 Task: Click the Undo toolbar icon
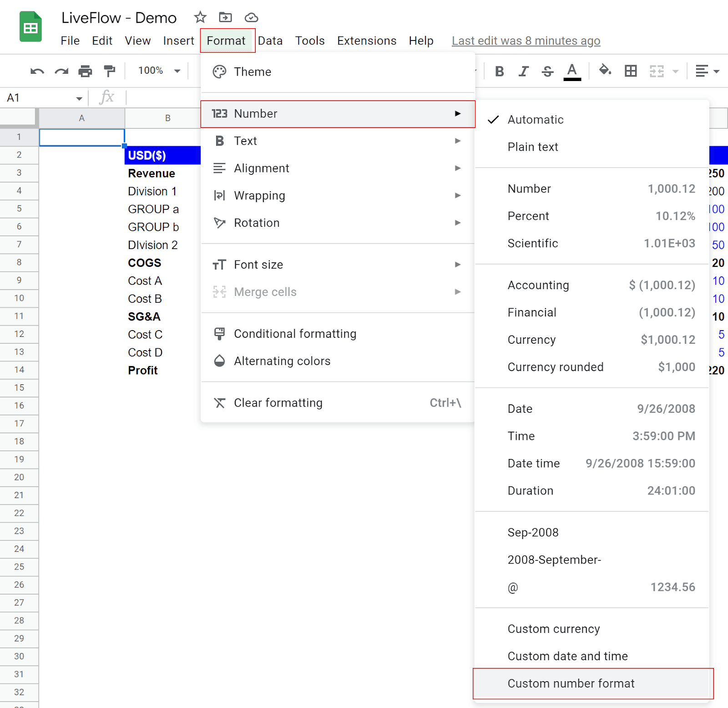(37, 71)
